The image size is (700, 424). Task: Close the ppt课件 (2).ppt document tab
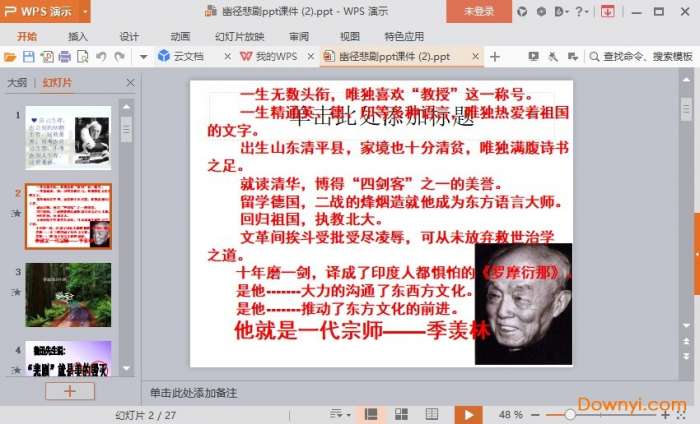click(x=475, y=56)
